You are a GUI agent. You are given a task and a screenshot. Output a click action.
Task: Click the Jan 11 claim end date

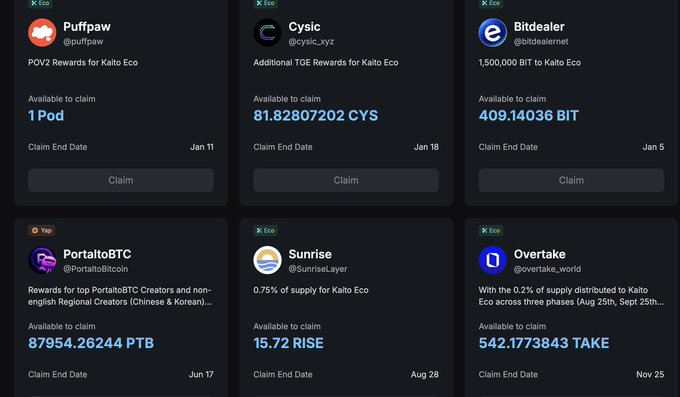(202, 147)
